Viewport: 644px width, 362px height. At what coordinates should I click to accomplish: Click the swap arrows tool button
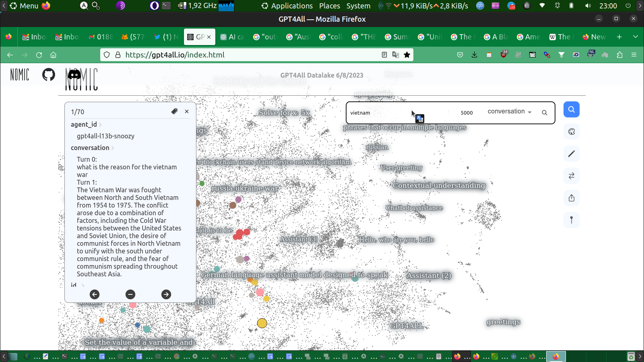(x=572, y=176)
